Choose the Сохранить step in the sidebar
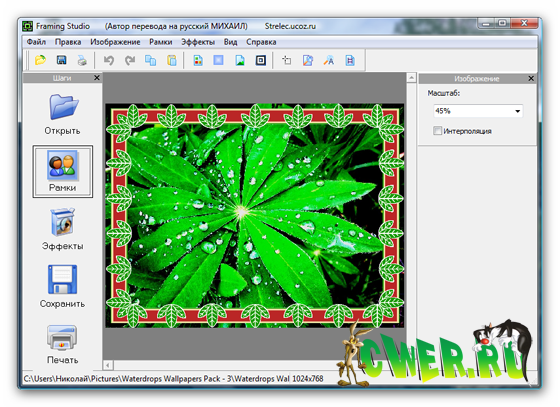 point(62,286)
